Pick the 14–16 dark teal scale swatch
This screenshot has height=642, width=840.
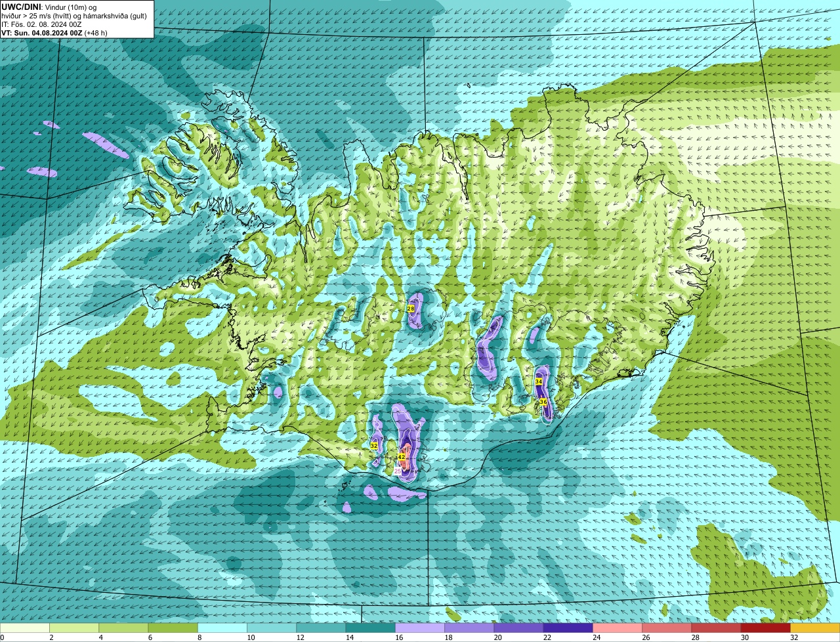pyautogui.click(x=371, y=628)
